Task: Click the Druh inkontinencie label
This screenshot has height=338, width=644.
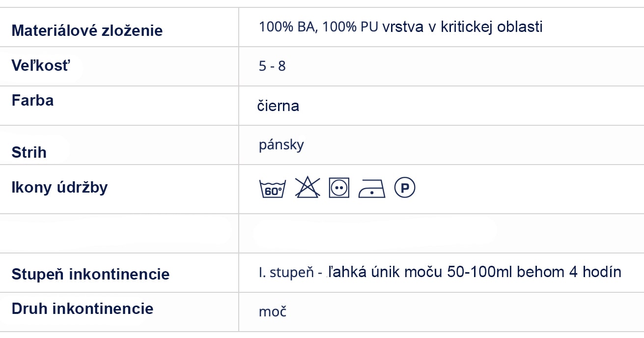Action: [83, 309]
